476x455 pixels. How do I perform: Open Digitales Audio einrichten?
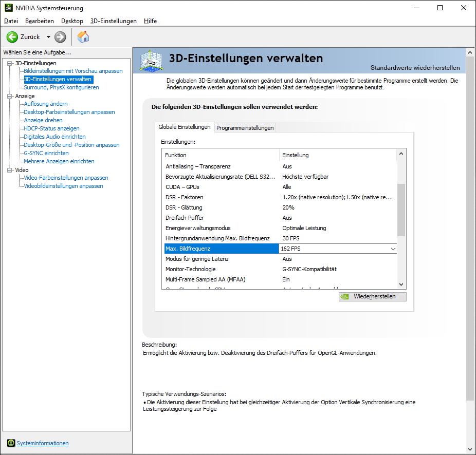[54, 137]
